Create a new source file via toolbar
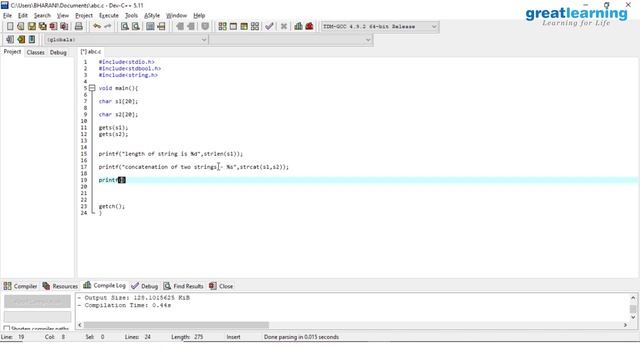Screen dimensions: 640x360 [10, 27]
